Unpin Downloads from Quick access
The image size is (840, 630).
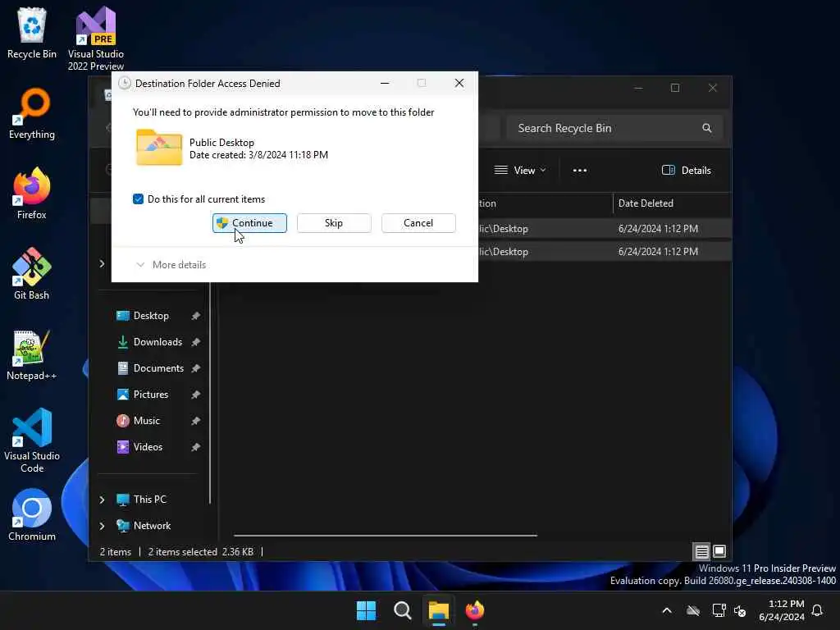(195, 342)
